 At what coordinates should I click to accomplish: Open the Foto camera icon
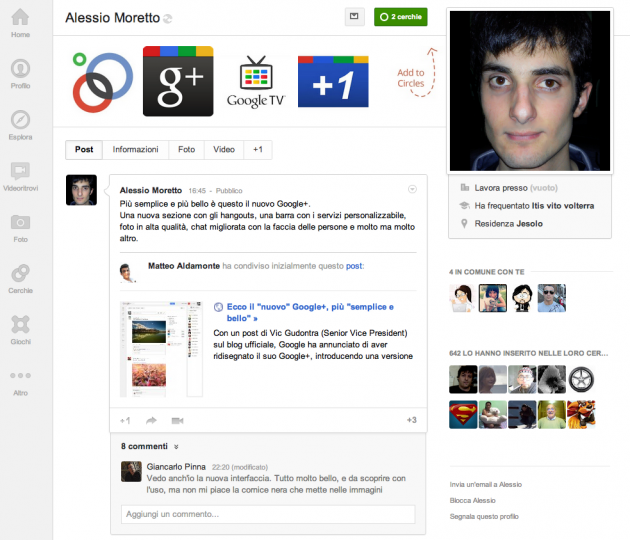coord(20,227)
